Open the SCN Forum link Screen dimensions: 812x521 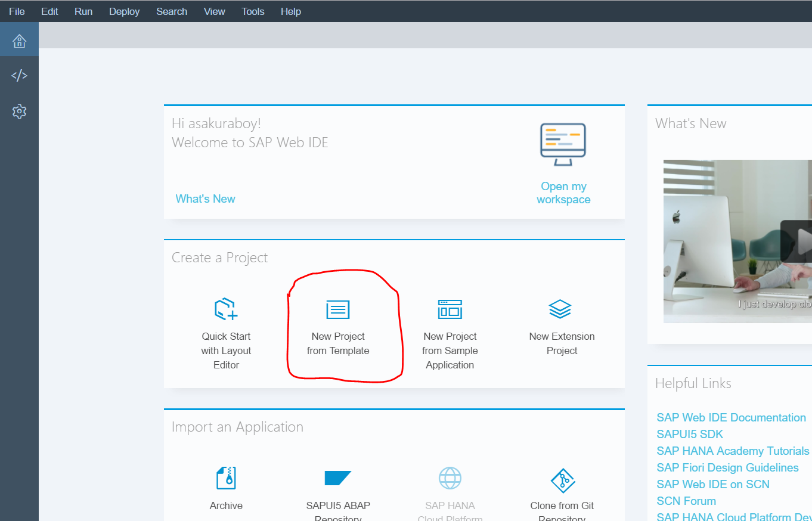(x=686, y=501)
